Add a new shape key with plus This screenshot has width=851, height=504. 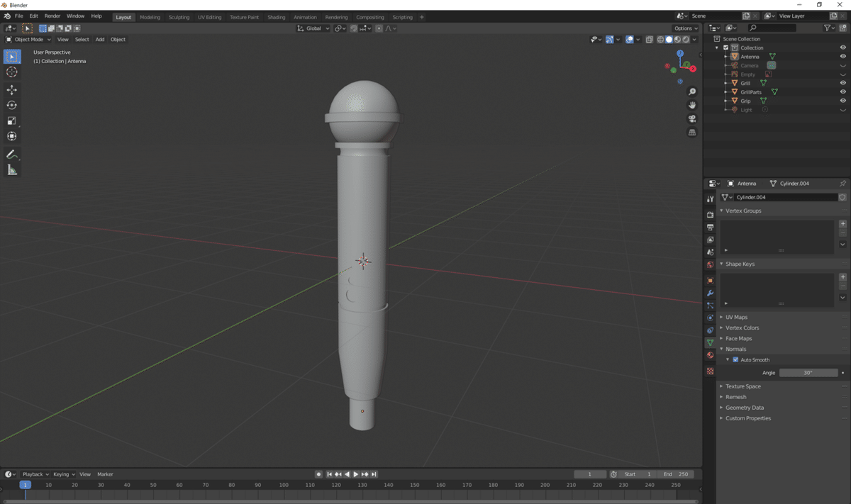coord(842,277)
